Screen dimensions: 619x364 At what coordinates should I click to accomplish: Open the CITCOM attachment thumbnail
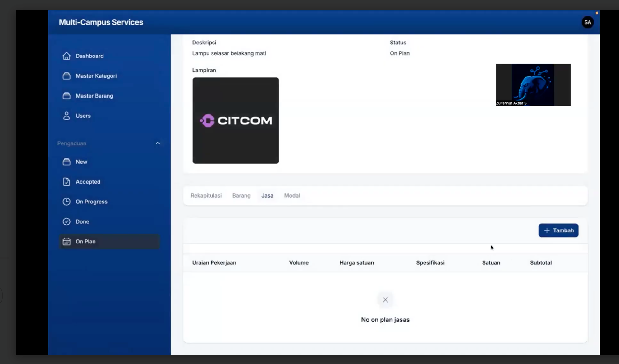point(236,121)
